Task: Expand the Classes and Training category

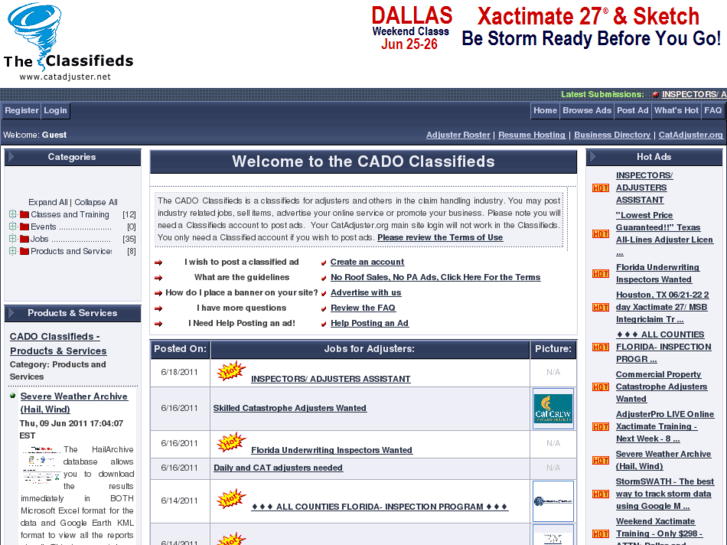Action: pyautogui.click(x=13, y=214)
